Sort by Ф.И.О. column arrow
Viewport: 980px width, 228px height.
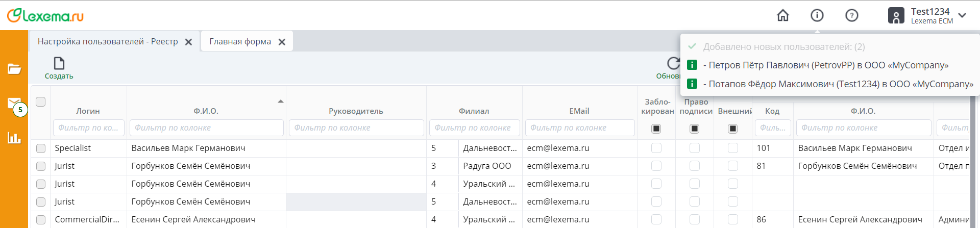(280, 102)
